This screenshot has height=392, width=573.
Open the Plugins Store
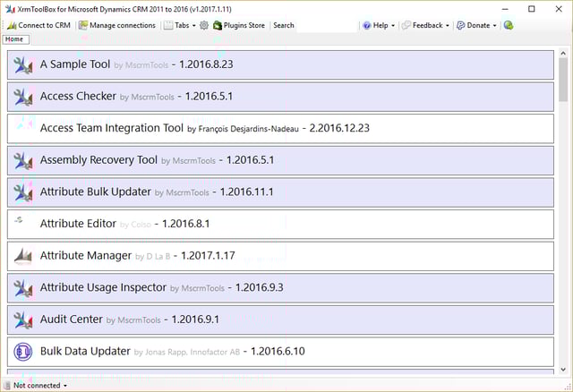(239, 25)
